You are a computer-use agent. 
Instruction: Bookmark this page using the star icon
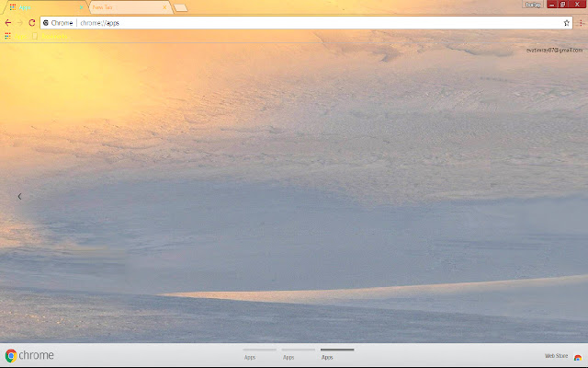point(566,23)
